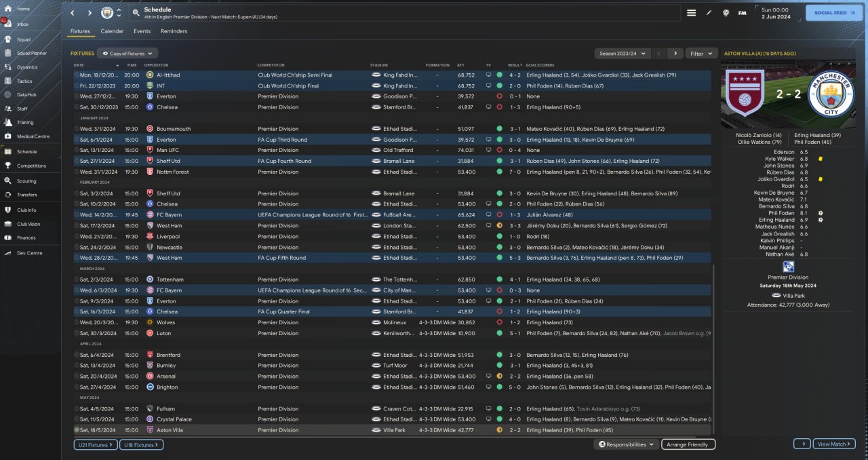
Task: Click the 7 - 0 result against Nottm Forest
Action: pos(515,172)
